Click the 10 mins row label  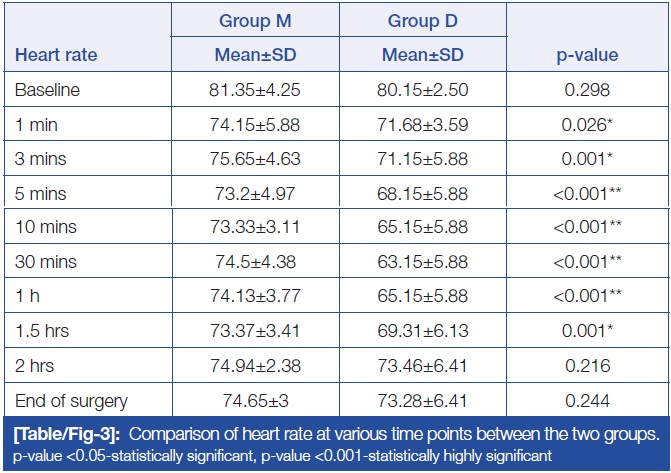44,230
